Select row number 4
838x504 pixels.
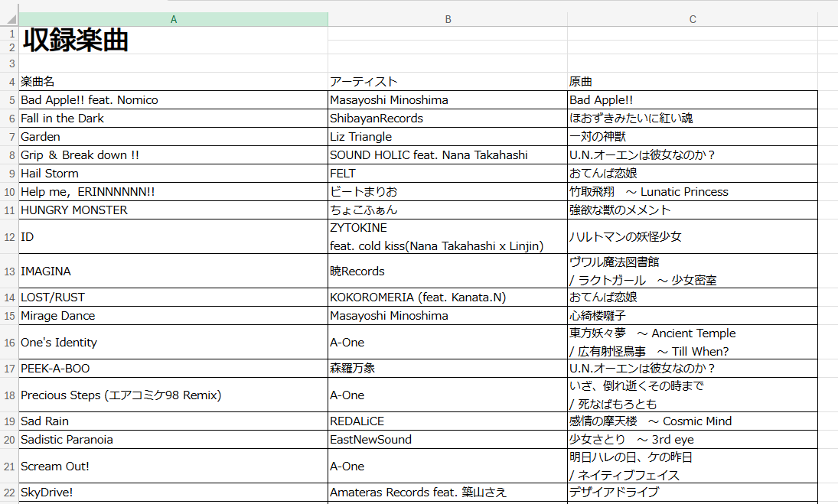pos(9,81)
